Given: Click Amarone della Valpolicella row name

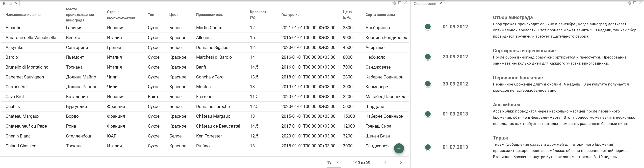Looking at the screenshot, I should [x=31, y=38].
